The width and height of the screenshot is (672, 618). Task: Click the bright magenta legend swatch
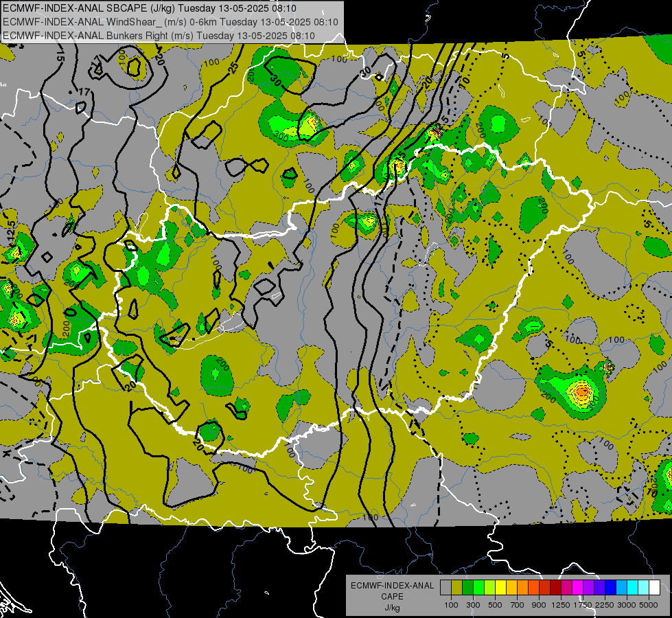point(577,587)
